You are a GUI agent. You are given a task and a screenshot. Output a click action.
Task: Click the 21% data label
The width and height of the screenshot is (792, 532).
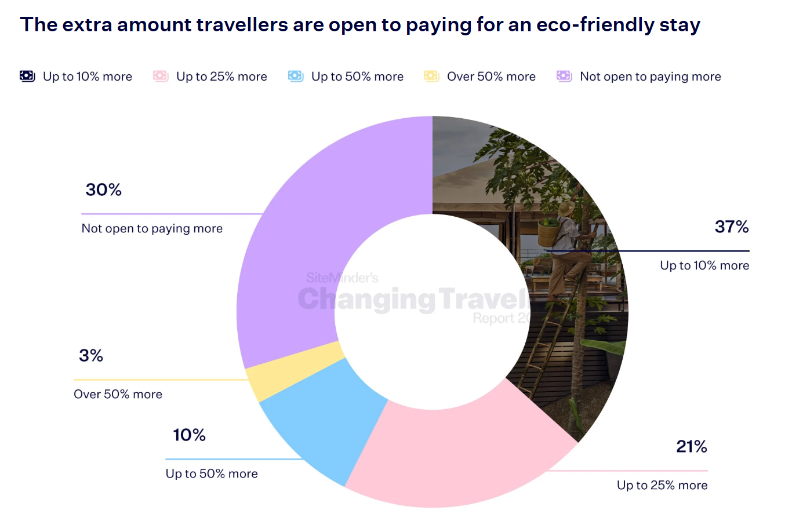click(691, 447)
